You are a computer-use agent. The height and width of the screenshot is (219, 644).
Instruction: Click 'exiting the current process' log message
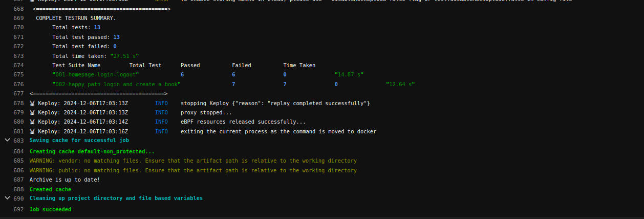(x=278, y=132)
